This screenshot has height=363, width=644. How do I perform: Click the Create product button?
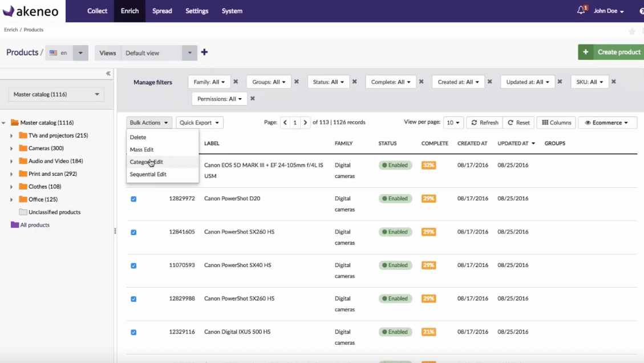click(x=611, y=52)
